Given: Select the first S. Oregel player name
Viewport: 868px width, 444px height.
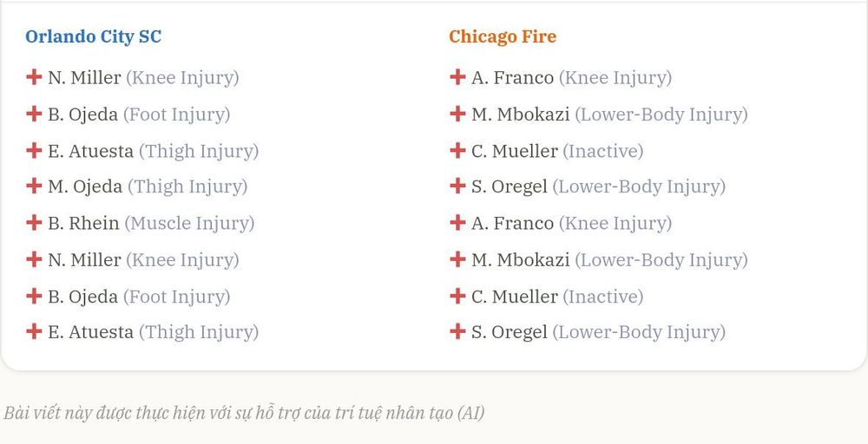Looking at the screenshot, I should (x=510, y=187).
